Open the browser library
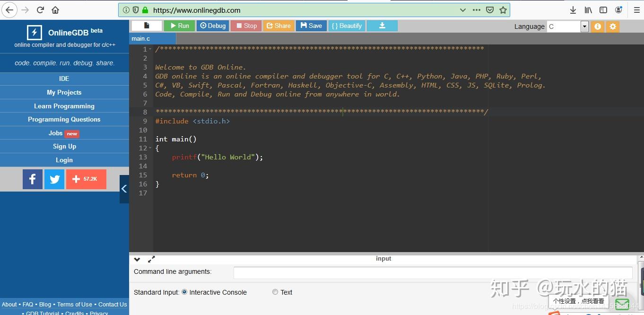644x315 pixels. tap(588, 10)
